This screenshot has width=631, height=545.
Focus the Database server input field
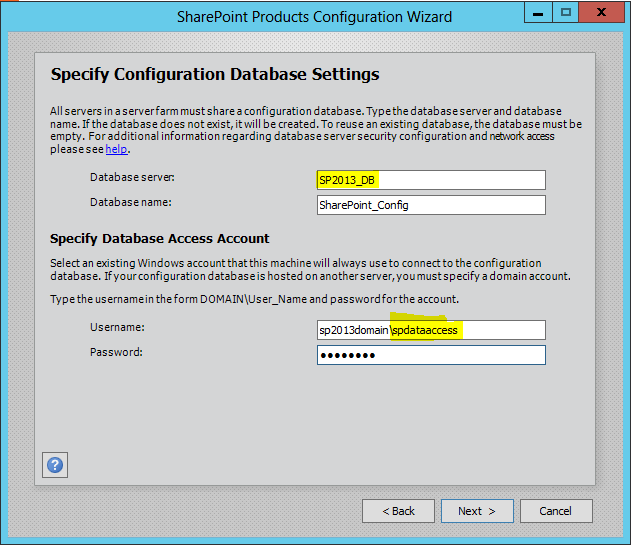pyautogui.click(x=431, y=180)
